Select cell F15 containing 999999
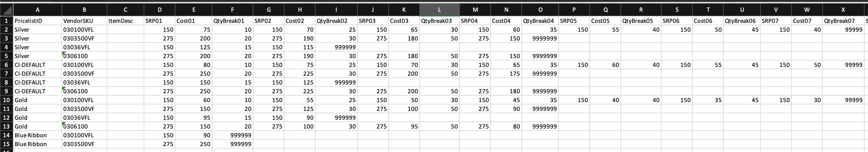This screenshot has height=152, width=868. 233,144
